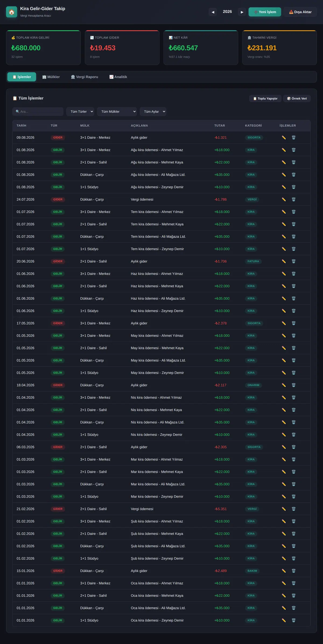Open the Tüm Aylar month filter
The image size is (323, 644).
point(153,112)
